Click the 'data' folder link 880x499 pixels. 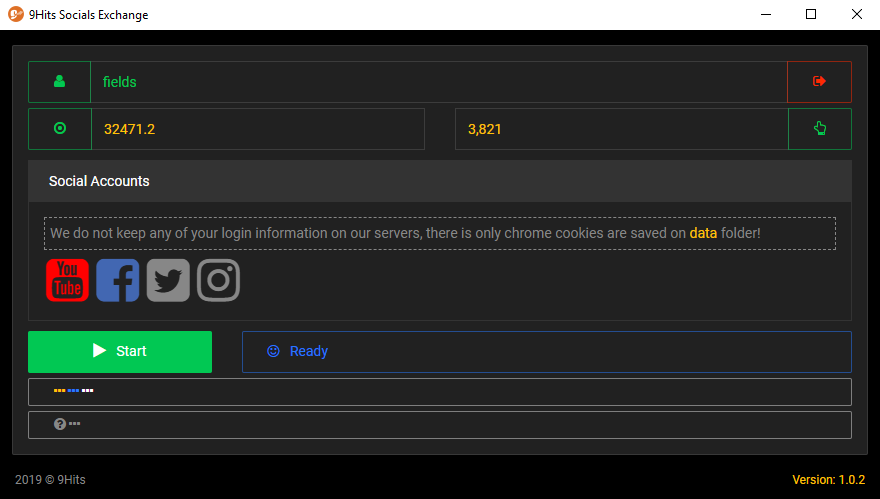(703, 233)
